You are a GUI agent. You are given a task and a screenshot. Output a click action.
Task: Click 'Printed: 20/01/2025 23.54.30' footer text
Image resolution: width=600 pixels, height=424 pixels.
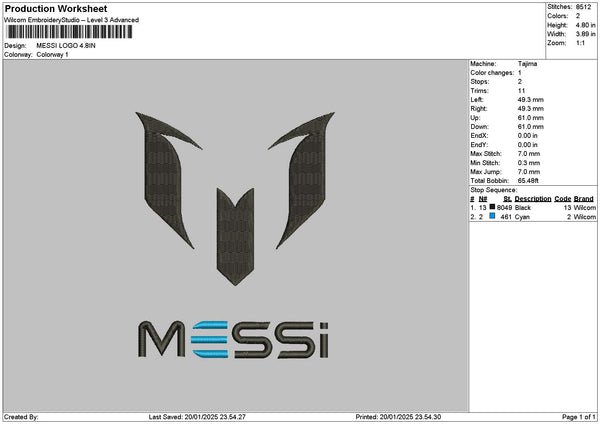[x=398, y=417]
